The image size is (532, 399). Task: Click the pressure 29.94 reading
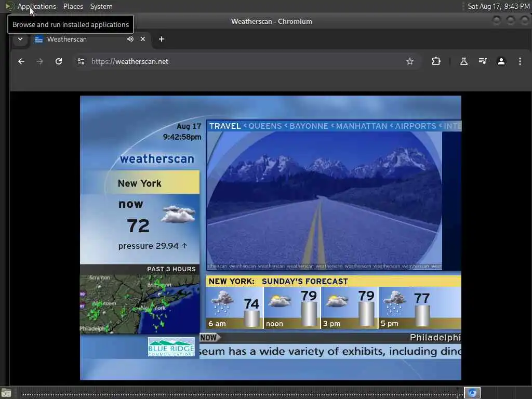coord(152,246)
